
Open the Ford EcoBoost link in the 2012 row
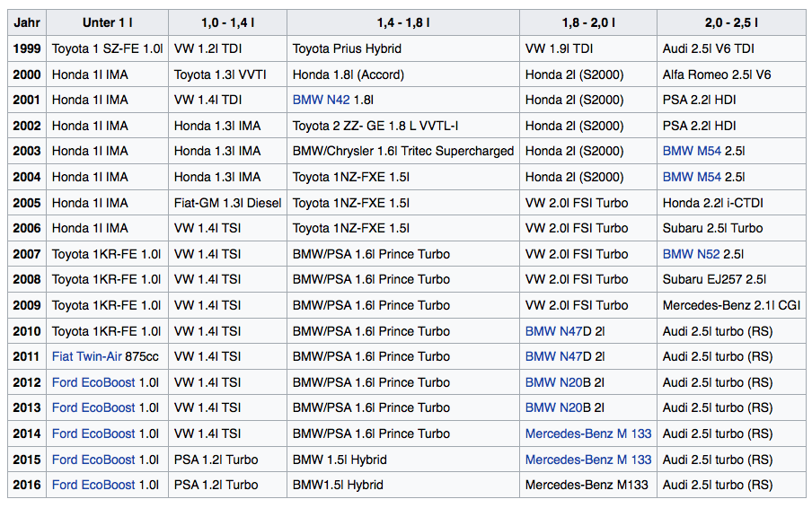click(93, 382)
